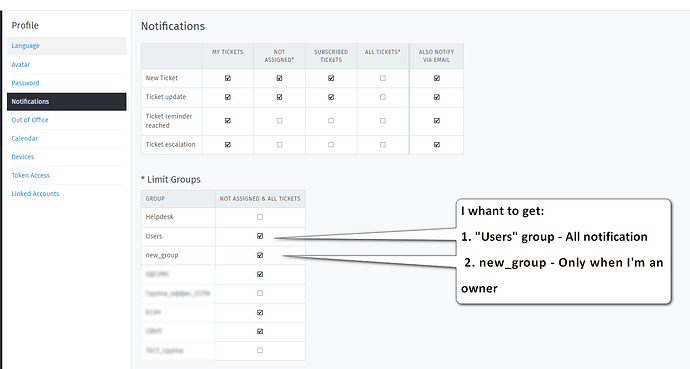This screenshot has height=369, width=690.
Task: Uncheck Ticket update for Not Assigned
Action: pos(279,97)
